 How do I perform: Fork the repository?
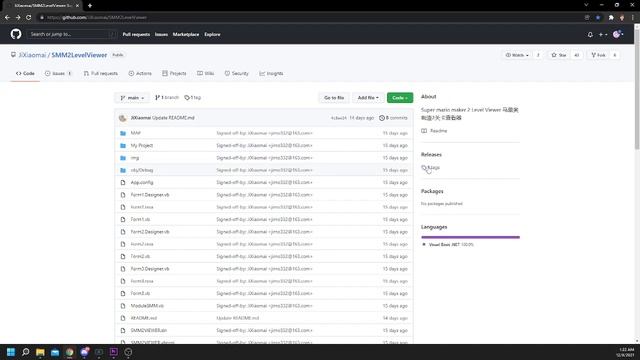598,55
